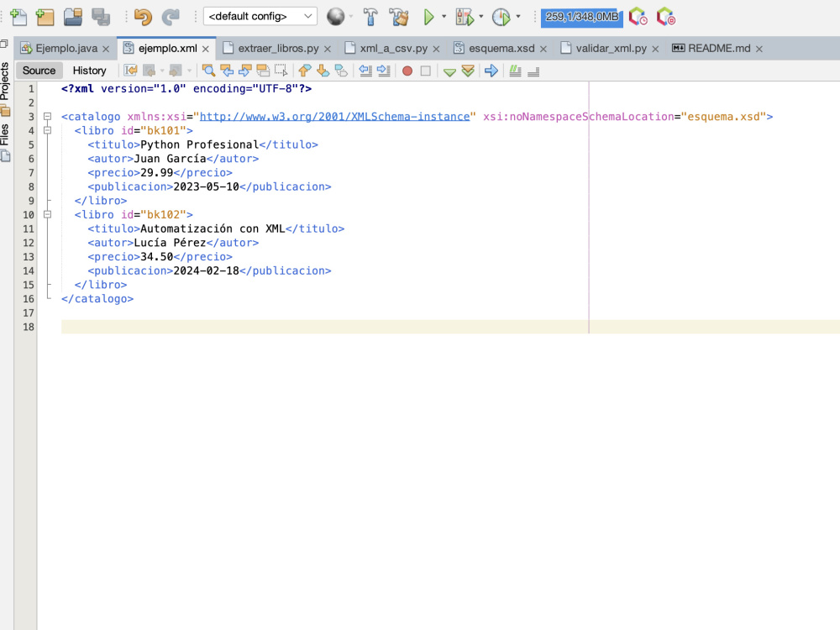Open a project with the Open Project icon
The width and height of the screenshot is (840, 630).
pos(73,17)
